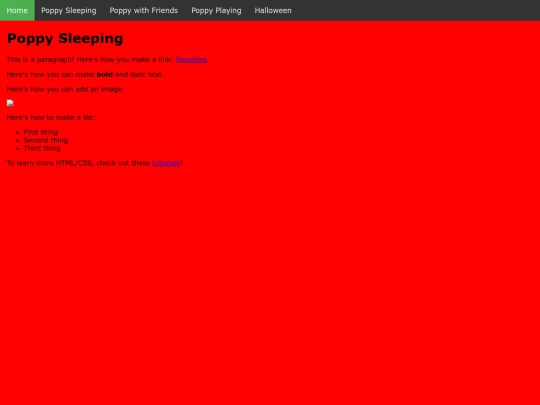Click the 'First thing' list item
540x405 pixels.
click(x=41, y=132)
